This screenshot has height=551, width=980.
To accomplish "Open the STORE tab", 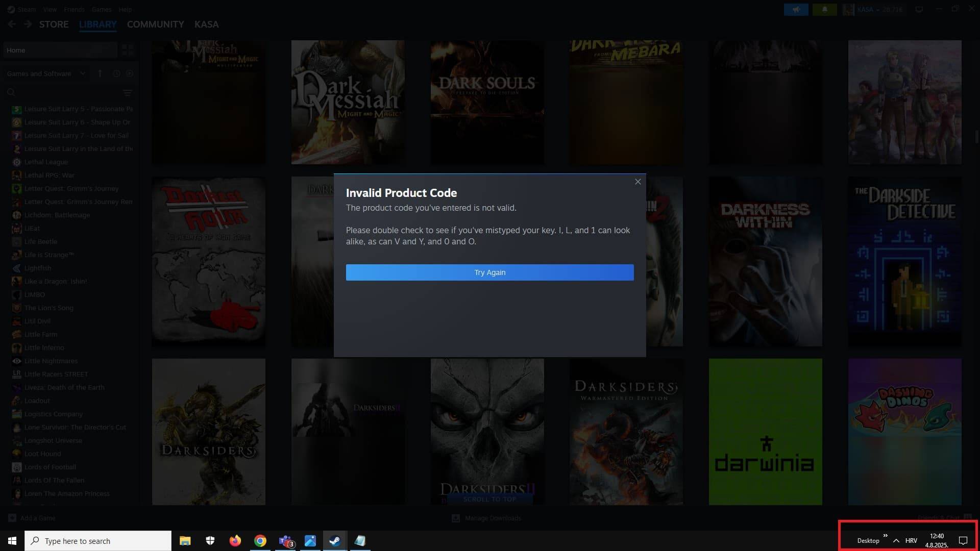I will pos(54,24).
